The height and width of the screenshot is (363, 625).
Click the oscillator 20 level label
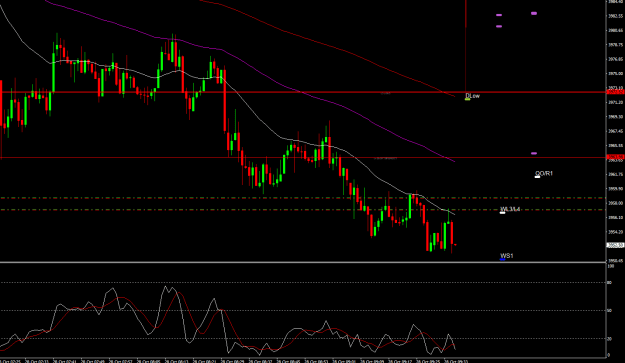[x=609, y=339]
